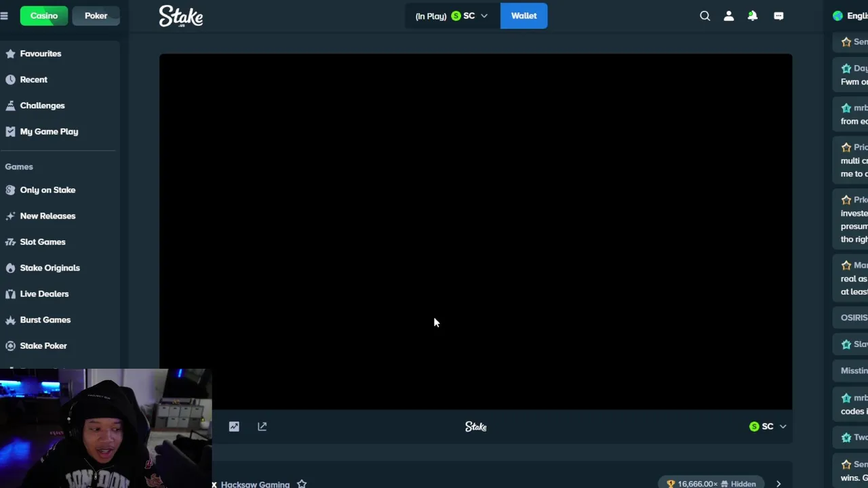This screenshot has width=868, height=488.
Task: Switch to the Poker tab
Action: 96,16
